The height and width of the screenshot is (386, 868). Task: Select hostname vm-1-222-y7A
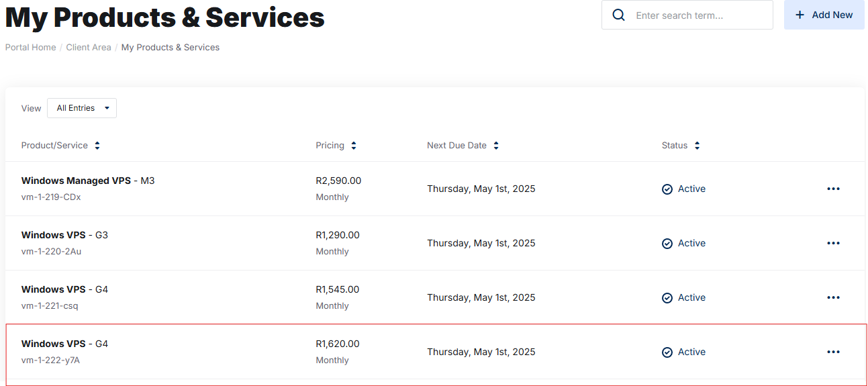[50, 360]
